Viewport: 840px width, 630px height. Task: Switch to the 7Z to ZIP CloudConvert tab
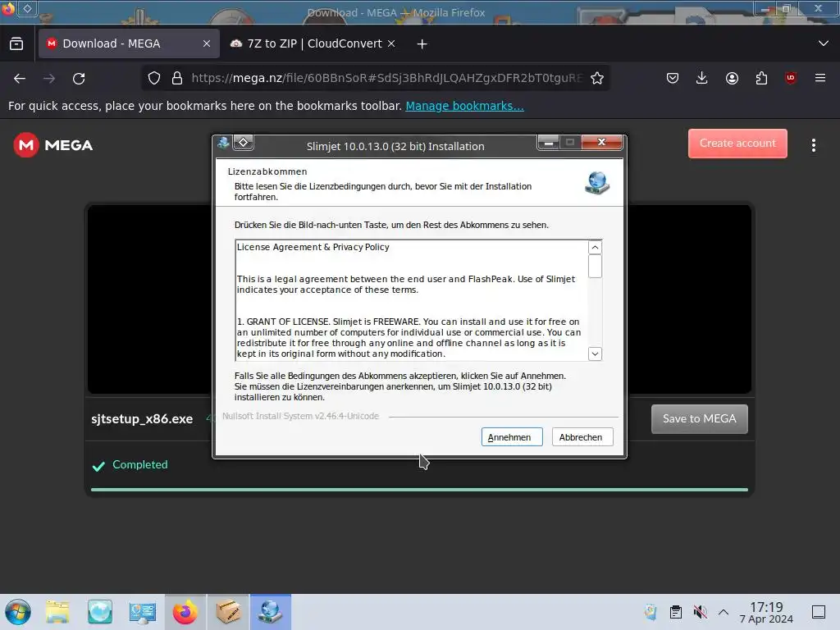coord(314,43)
